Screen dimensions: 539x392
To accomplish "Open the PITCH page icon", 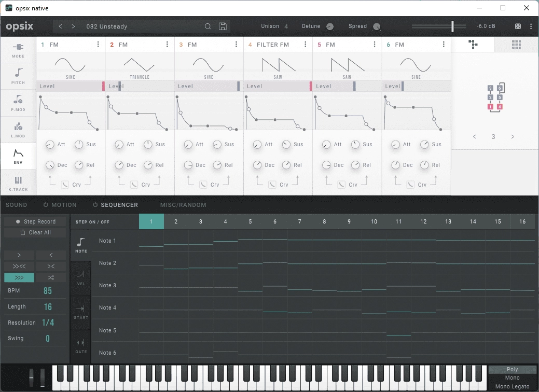I will click(x=18, y=76).
